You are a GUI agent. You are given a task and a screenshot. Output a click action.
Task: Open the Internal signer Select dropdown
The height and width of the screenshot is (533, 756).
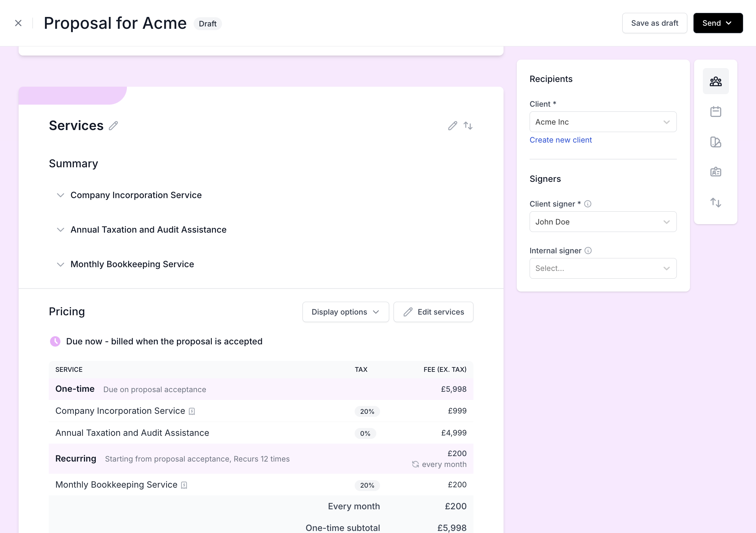603,269
